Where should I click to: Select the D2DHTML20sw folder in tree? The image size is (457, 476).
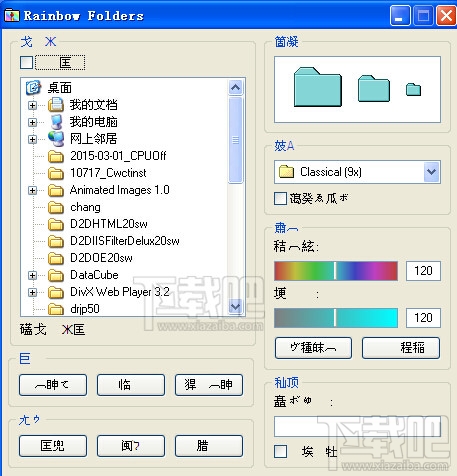[x=109, y=224]
